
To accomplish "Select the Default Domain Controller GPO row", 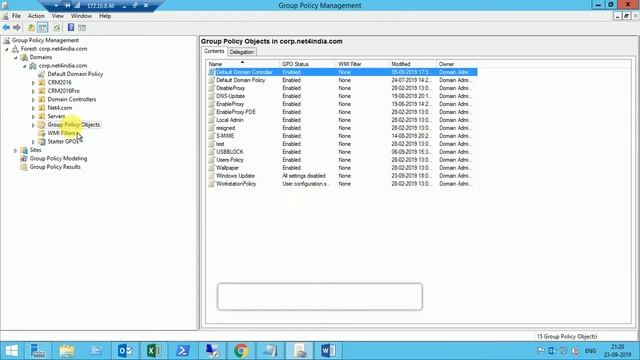I will (x=342, y=72).
